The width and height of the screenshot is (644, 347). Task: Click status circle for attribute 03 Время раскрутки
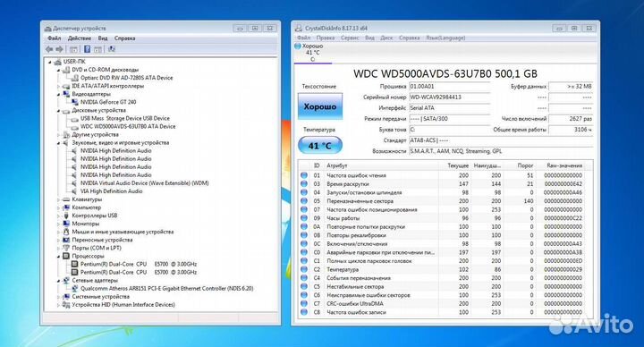pyautogui.click(x=304, y=183)
